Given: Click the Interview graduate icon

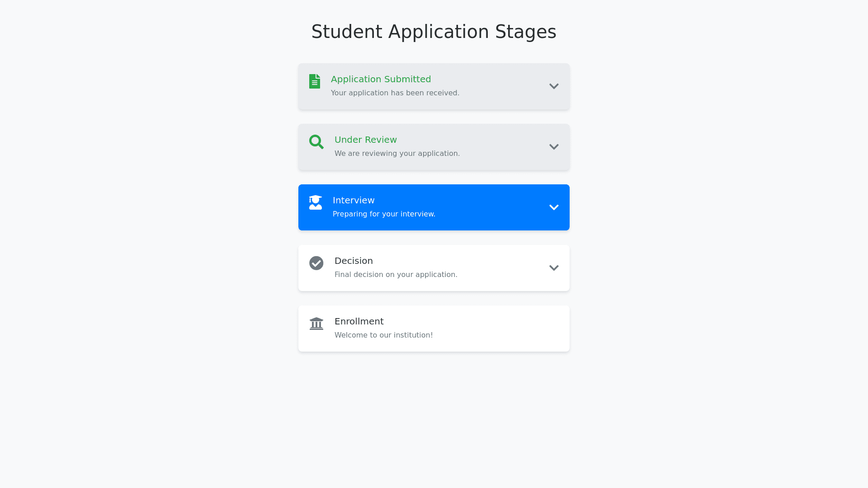Looking at the screenshot, I should coord(316,202).
